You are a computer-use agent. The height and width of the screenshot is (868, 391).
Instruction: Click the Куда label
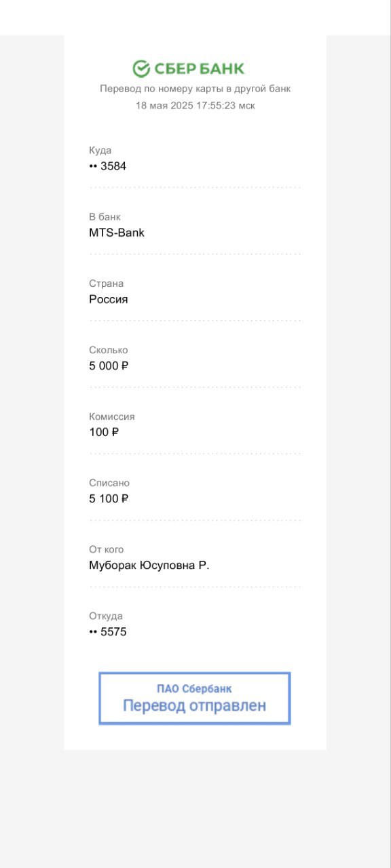(x=100, y=151)
